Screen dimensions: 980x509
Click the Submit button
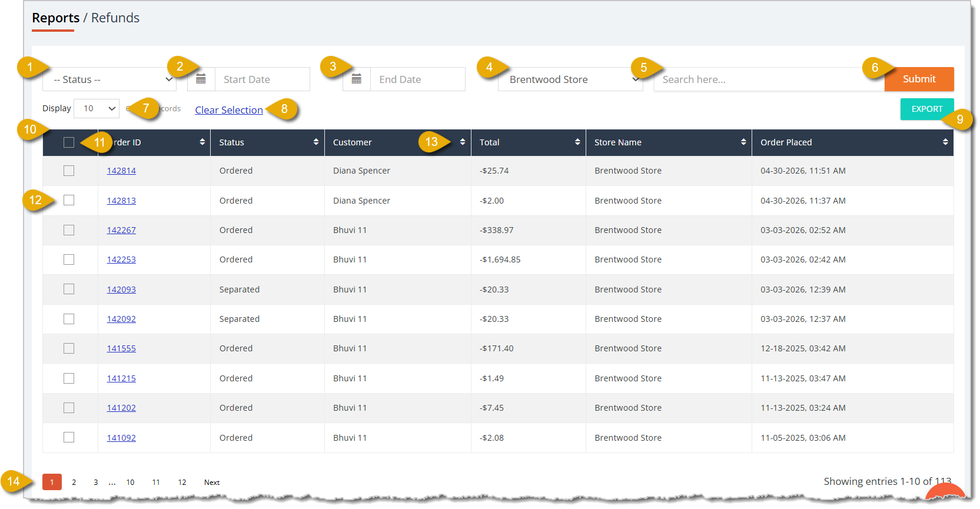[x=919, y=79]
